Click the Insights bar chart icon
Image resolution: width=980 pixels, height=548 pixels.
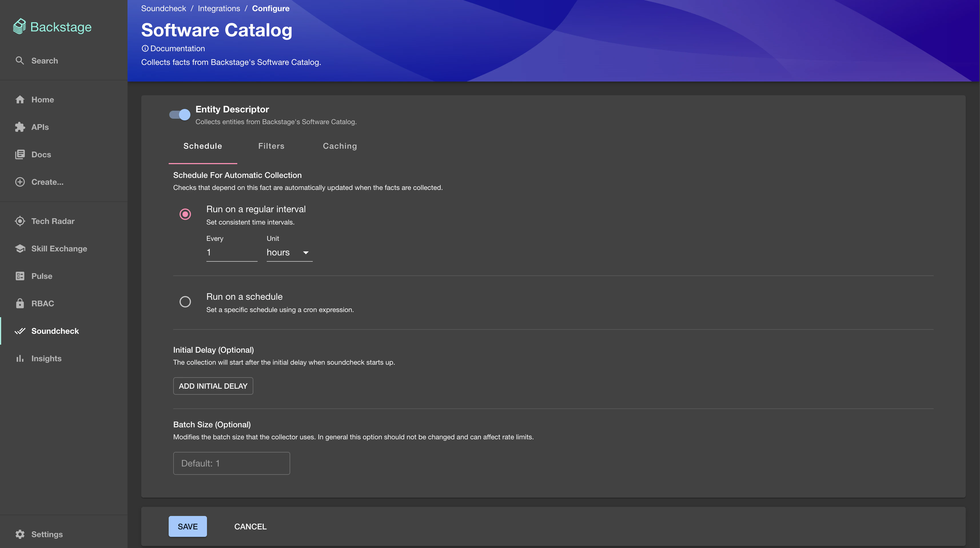[x=20, y=358]
